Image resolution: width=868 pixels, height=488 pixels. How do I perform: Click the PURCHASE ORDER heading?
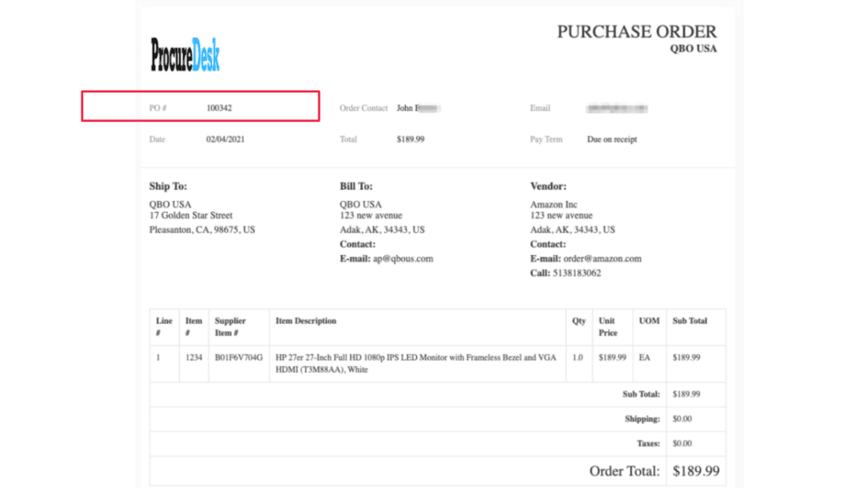point(636,32)
